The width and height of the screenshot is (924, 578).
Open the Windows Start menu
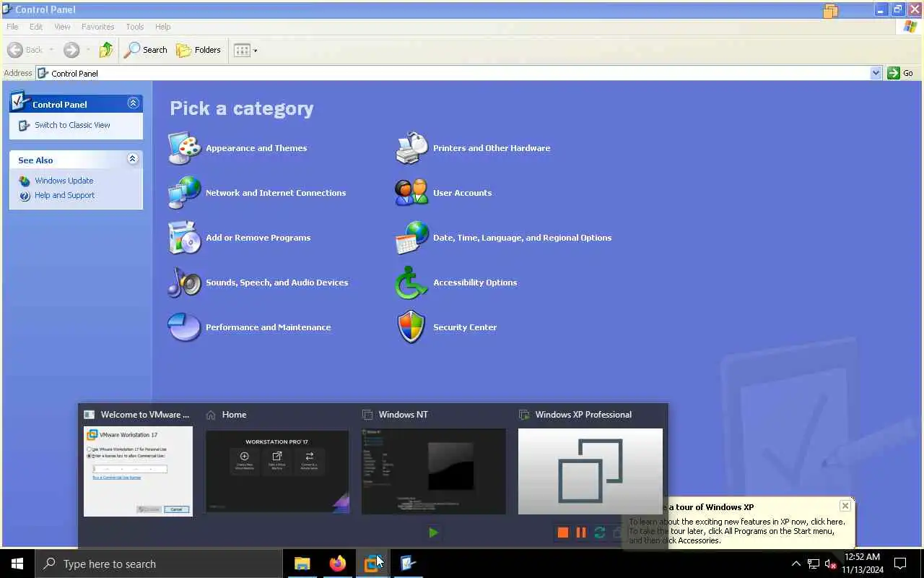click(17, 564)
